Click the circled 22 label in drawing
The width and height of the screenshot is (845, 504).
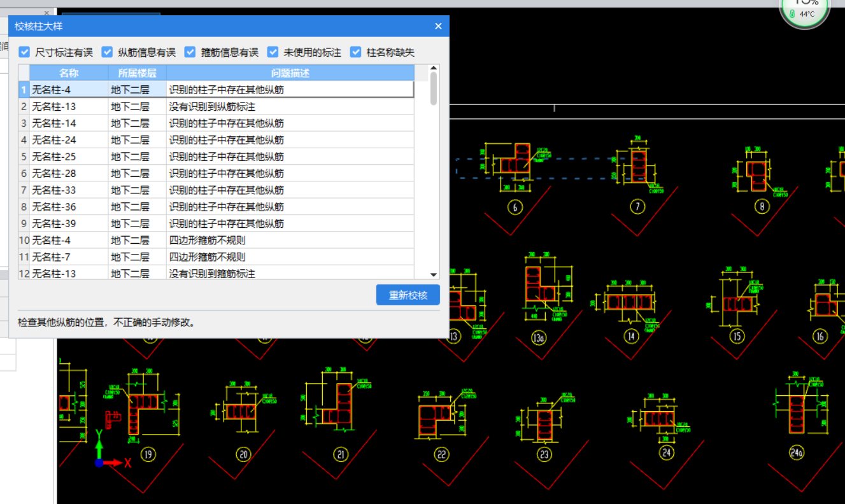click(x=442, y=454)
